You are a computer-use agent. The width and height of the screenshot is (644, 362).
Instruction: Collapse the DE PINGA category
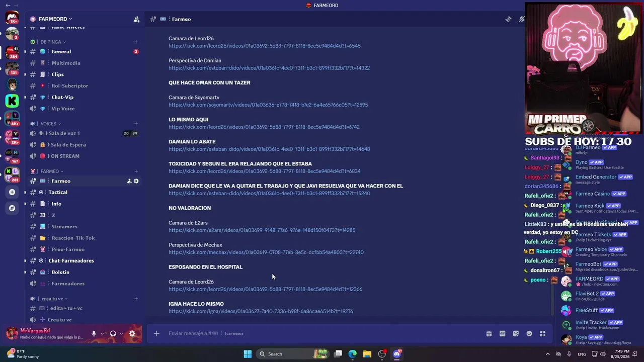[x=53, y=42]
